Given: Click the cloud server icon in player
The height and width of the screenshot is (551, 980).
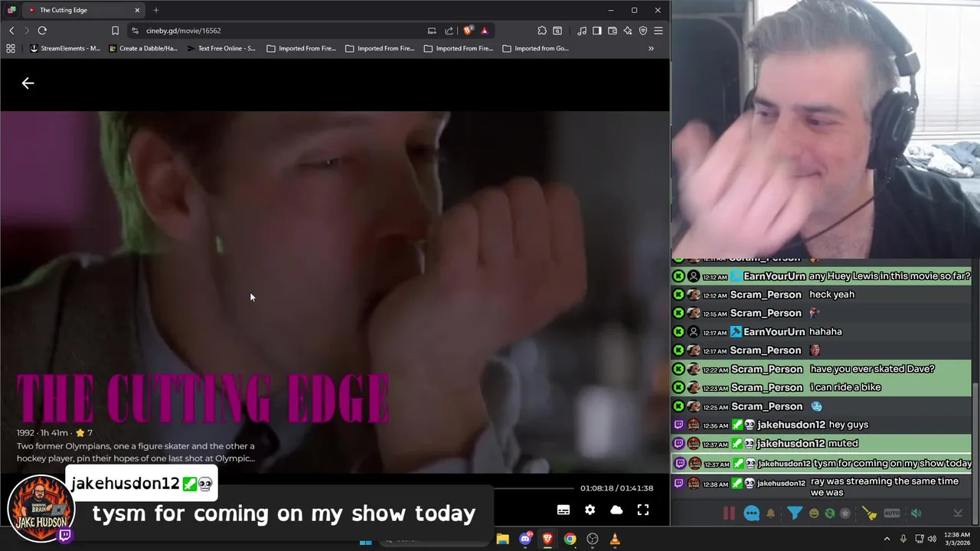Looking at the screenshot, I should 616,510.
